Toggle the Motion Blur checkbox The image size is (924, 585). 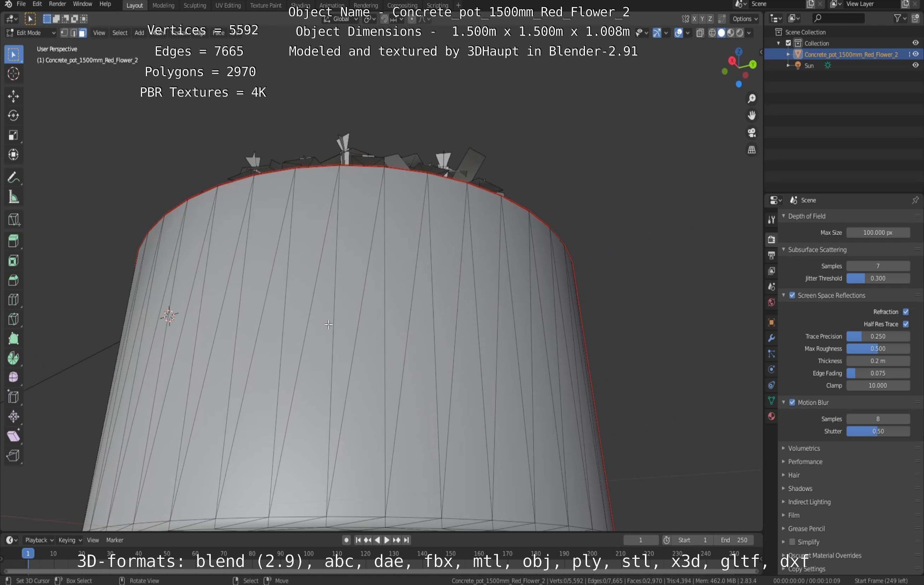tap(792, 402)
